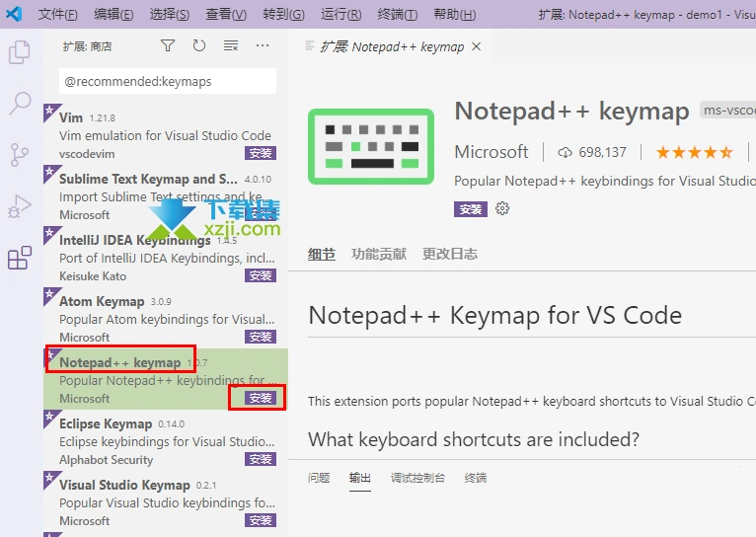This screenshot has height=537, width=756.
Task: Click the Keisuke Kato publisher name
Action: point(93,276)
